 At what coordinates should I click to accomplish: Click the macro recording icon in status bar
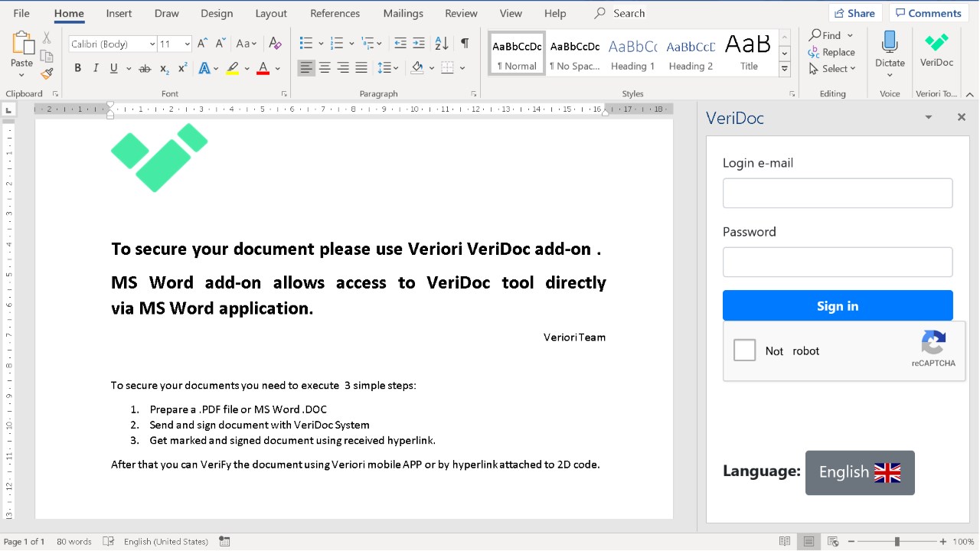pyautogui.click(x=224, y=542)
